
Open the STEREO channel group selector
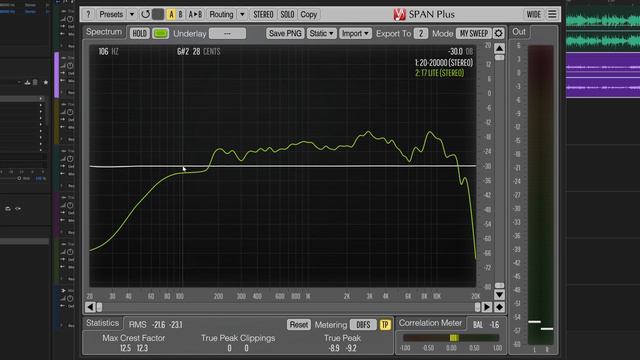(263, 14)
